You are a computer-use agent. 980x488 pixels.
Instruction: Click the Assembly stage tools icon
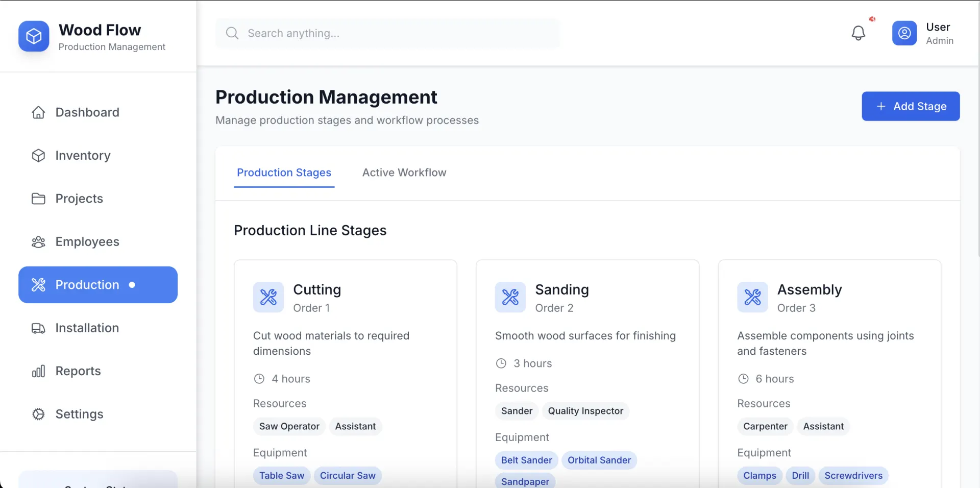(752, 297)
